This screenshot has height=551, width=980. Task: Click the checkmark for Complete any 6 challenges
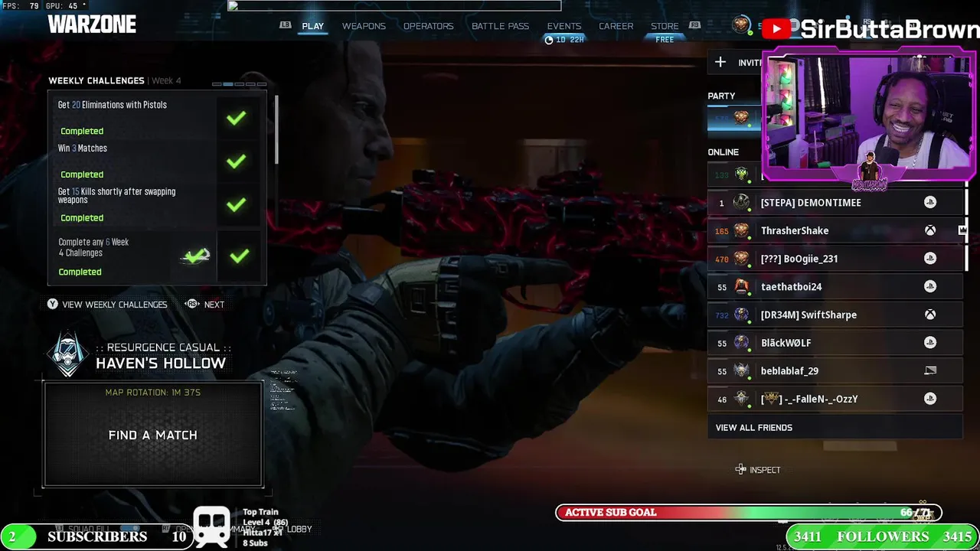(240, 256)
